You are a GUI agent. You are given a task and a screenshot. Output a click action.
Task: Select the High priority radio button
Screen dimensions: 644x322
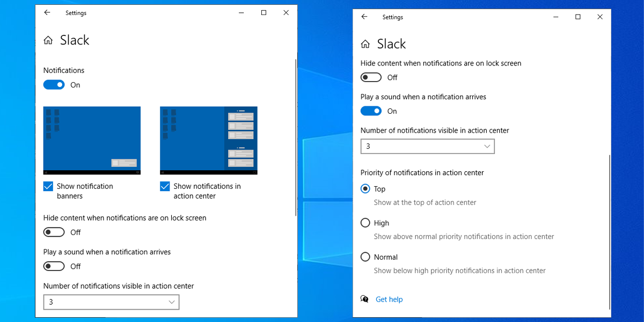point(365,223)
